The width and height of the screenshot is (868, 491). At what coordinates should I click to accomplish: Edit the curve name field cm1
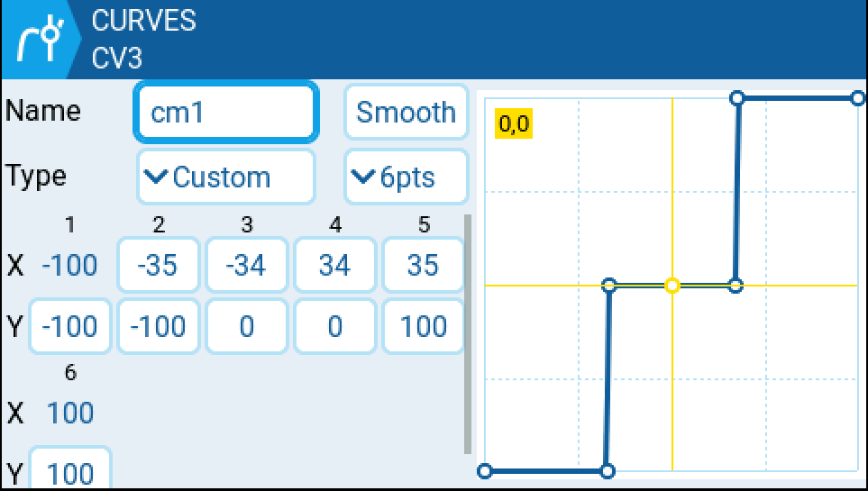(x=226, y=113)
